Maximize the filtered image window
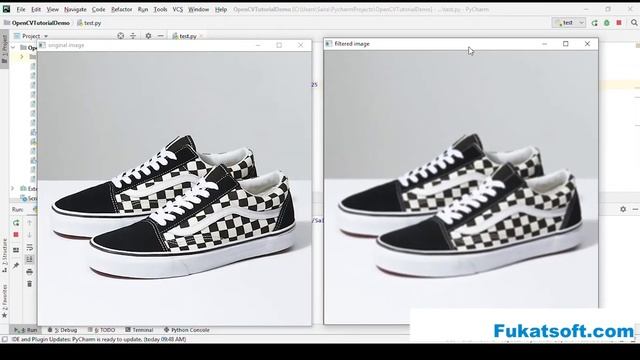This screenshot has height=360, width=640. 566,44
